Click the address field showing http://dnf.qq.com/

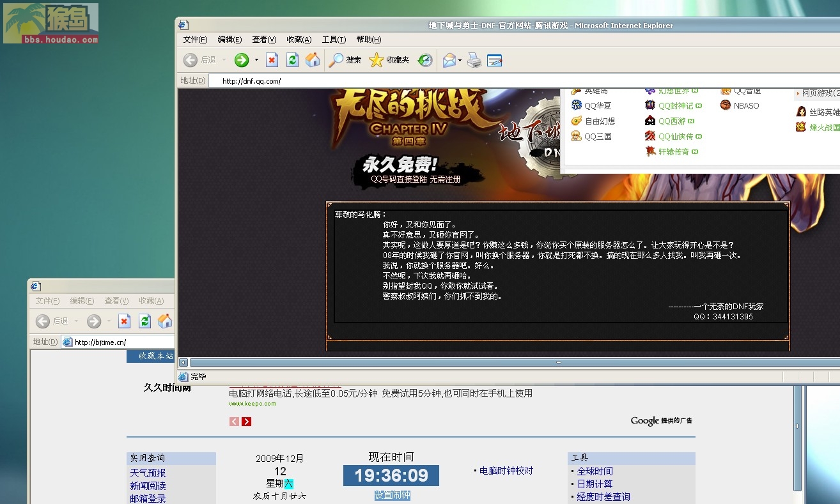point(524,81)
